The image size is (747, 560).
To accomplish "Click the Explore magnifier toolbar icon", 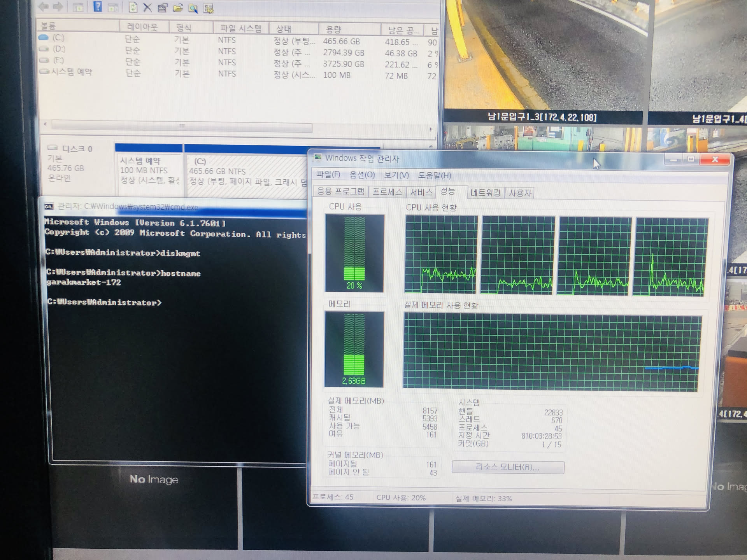I will (193, 8).
